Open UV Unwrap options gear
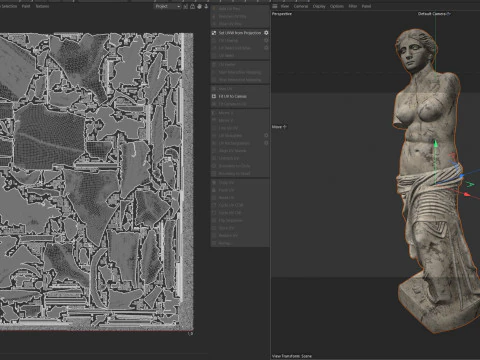Screen dimensions: 480x360 pyautogui.click(x=266, y=40)
